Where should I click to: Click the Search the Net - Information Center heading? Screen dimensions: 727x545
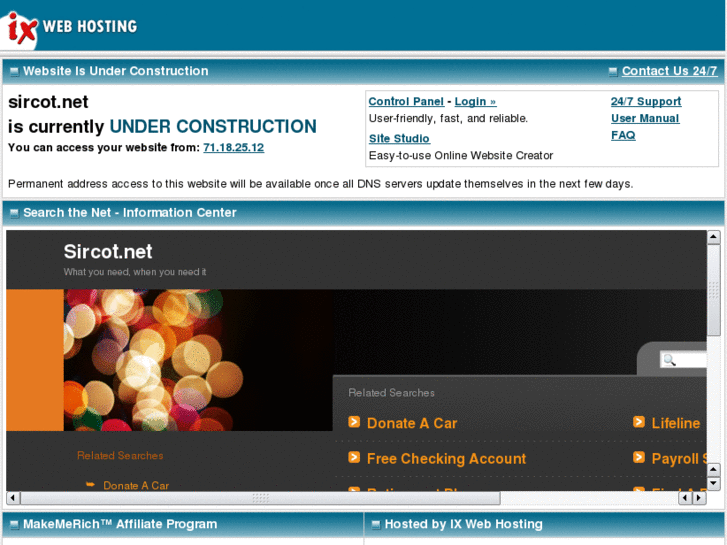[x=130, y=212]
